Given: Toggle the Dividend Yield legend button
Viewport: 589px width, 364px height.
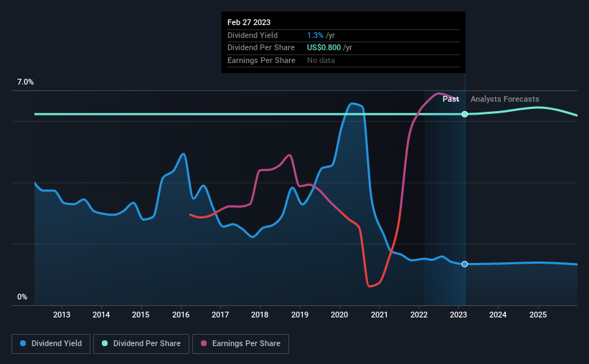Looking at the screenshot, I should click(51, 344).
